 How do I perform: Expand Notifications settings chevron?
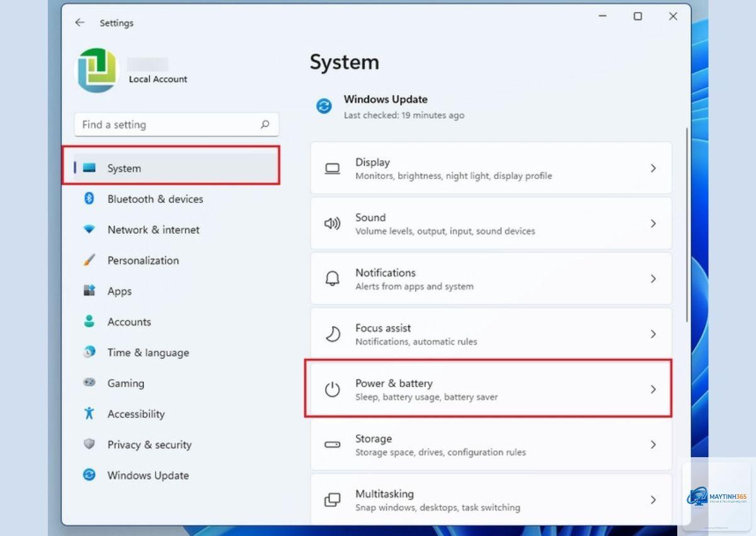click(653, 279)
